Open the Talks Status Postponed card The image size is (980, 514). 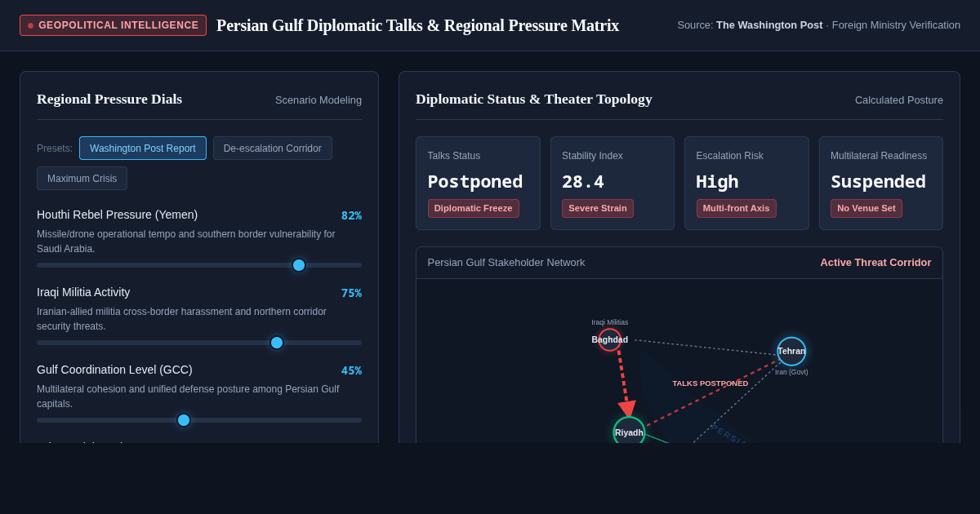coord(478,183)
